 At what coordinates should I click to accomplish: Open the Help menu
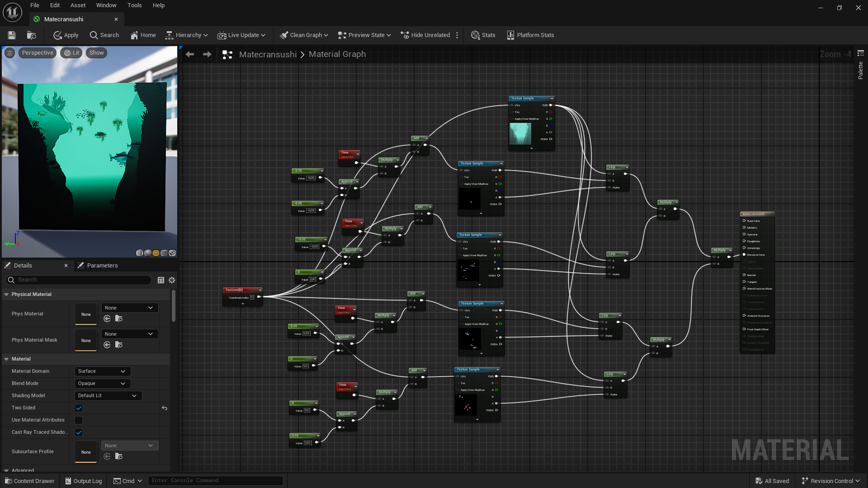tap(158, 5)
